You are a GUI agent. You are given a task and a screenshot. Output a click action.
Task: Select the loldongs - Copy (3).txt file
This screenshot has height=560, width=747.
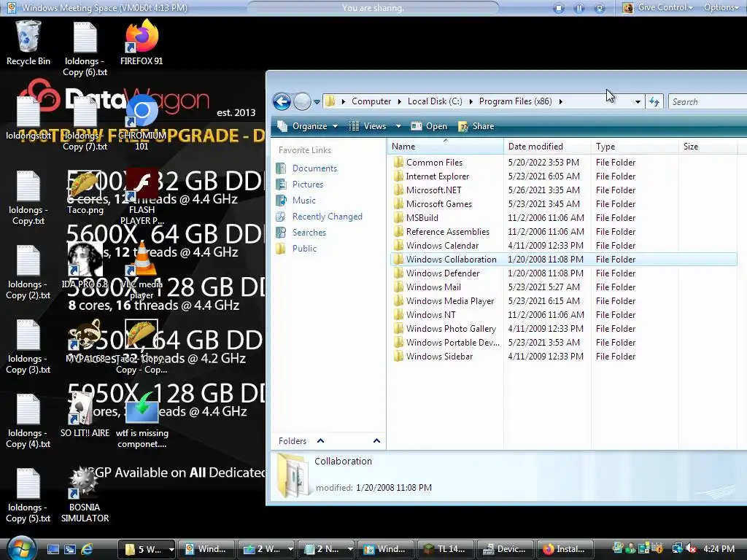click(x=28, y=346)
